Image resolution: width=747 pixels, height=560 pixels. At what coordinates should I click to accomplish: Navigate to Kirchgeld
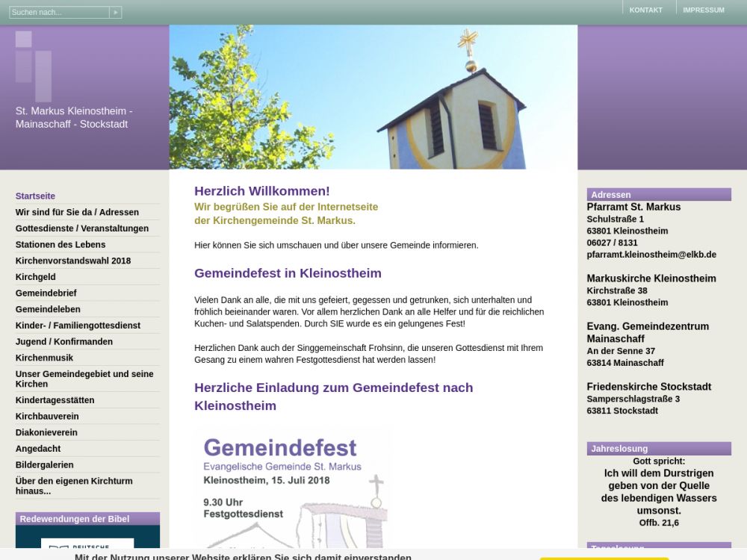(36, 277)
